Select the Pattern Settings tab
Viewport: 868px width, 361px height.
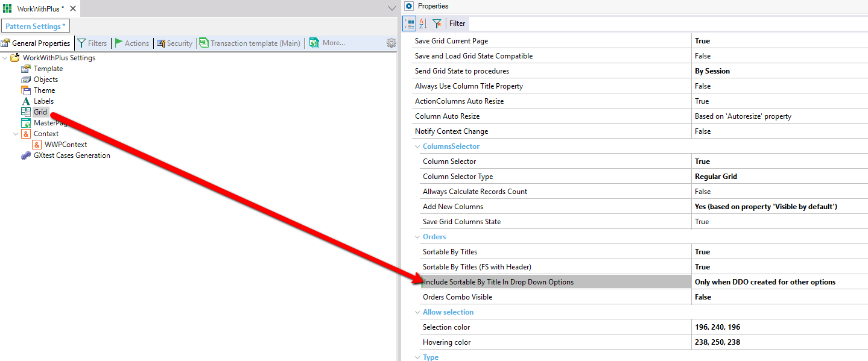coord(36,26)
